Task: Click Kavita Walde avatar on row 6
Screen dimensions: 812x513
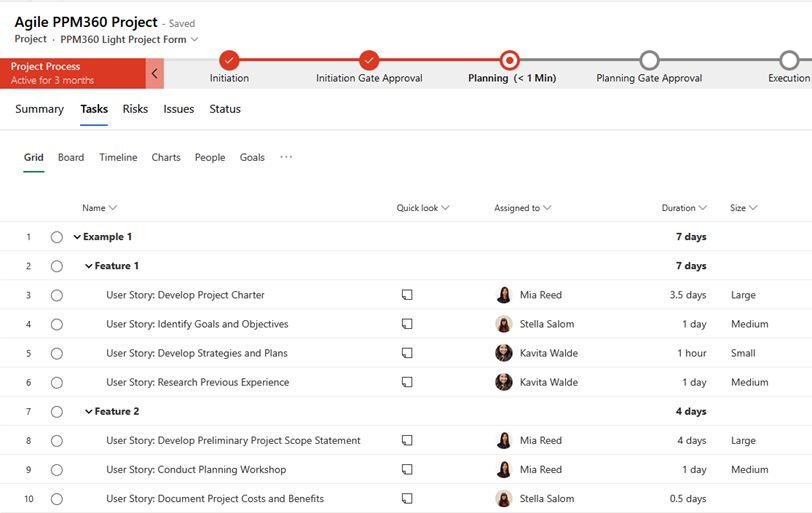Action: tap(504, 382)
